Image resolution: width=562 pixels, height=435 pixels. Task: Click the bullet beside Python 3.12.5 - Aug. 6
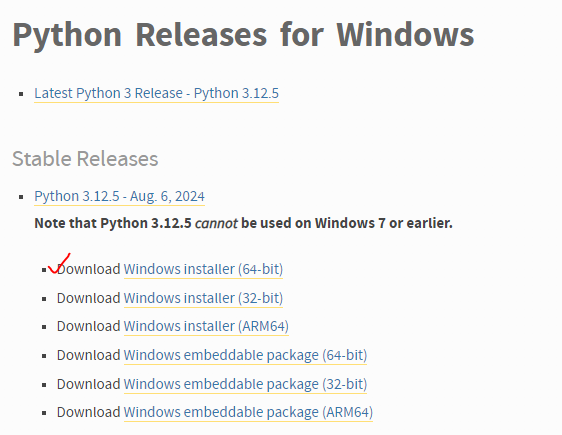pos(21,197)
